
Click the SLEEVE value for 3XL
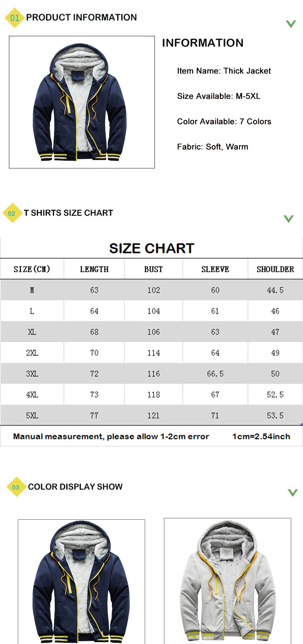[x=215, y=374]
